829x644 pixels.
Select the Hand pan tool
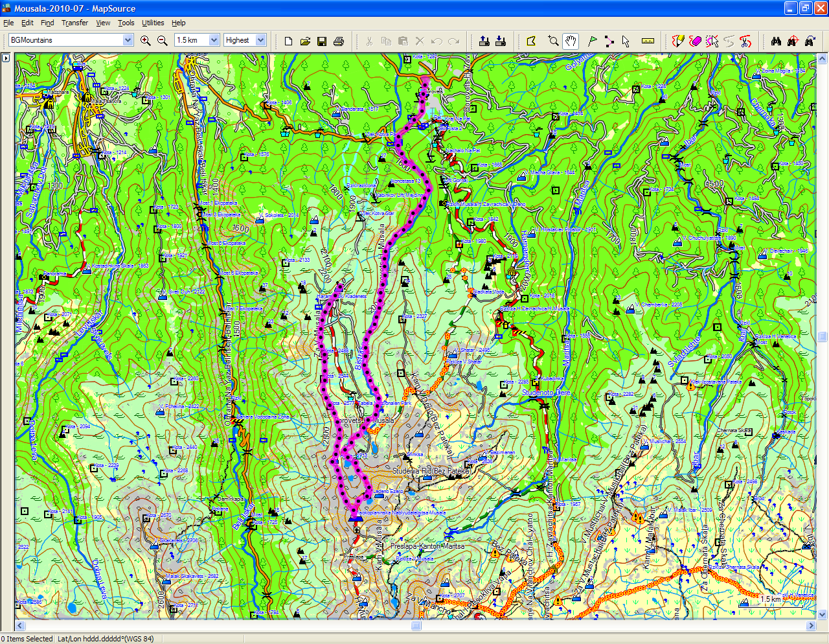pyautogui.click(x=570, y=41)
